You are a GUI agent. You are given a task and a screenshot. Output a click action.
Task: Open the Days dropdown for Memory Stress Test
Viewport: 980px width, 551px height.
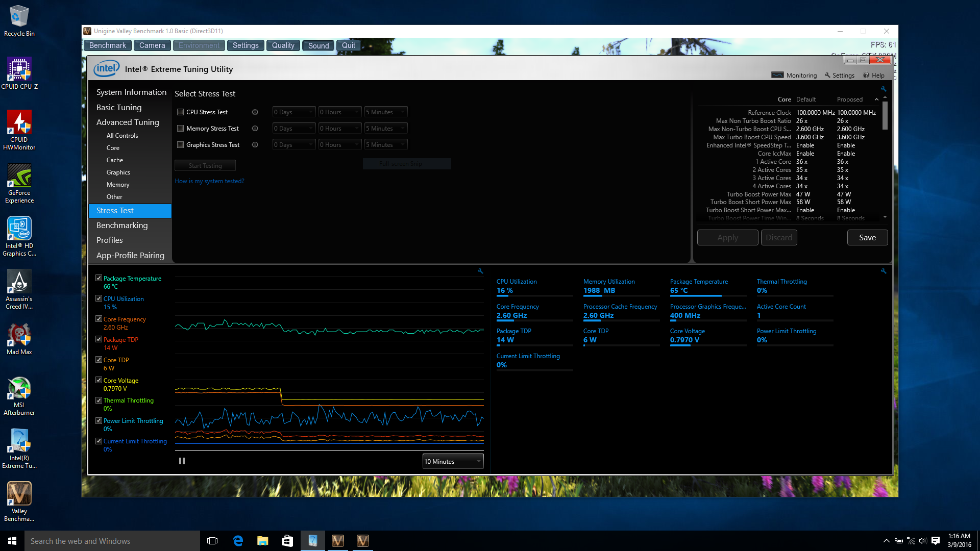[294, 129]
